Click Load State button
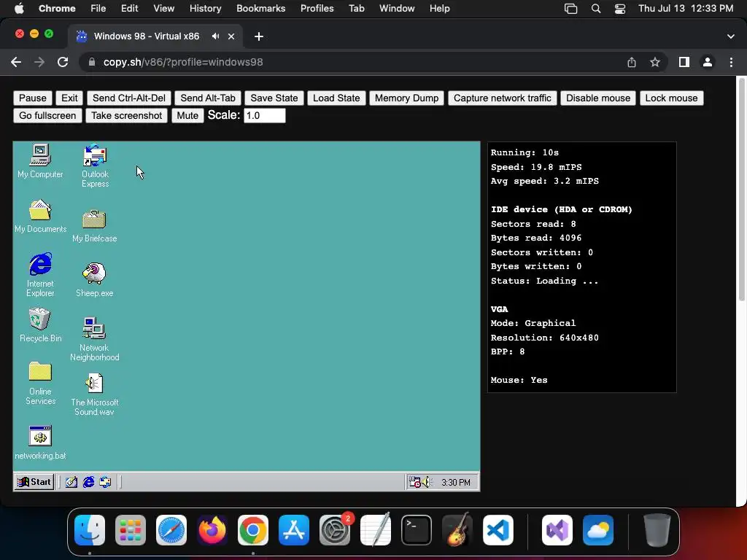The height and width of the screenshot is (560, 747). pyautogui.click(x=336, y=98)
